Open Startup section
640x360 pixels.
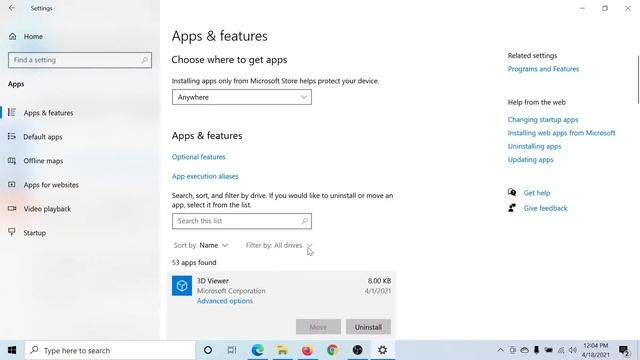[x=34, y=233]
